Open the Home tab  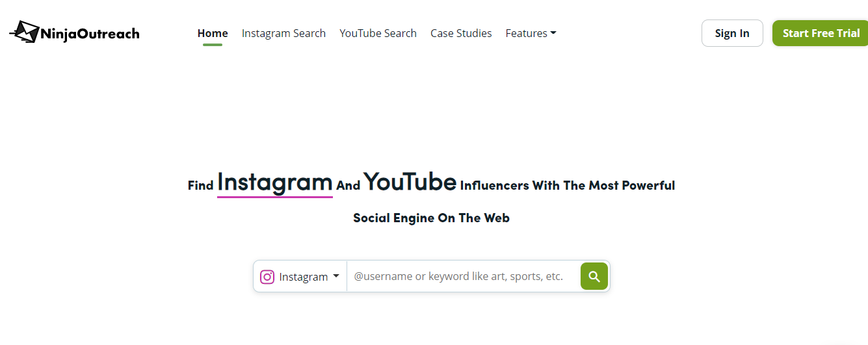tap(213, 33)
